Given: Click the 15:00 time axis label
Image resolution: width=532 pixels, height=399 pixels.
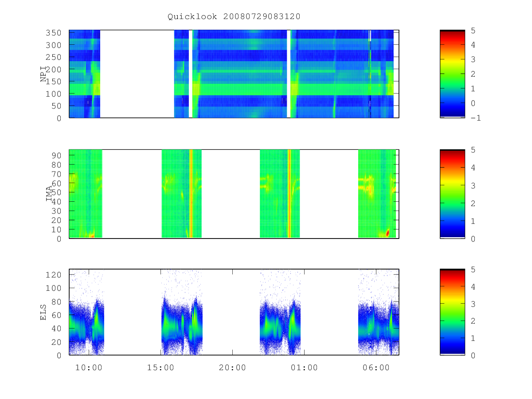Looking at the screenshot, I should click(x=161, y=368).
